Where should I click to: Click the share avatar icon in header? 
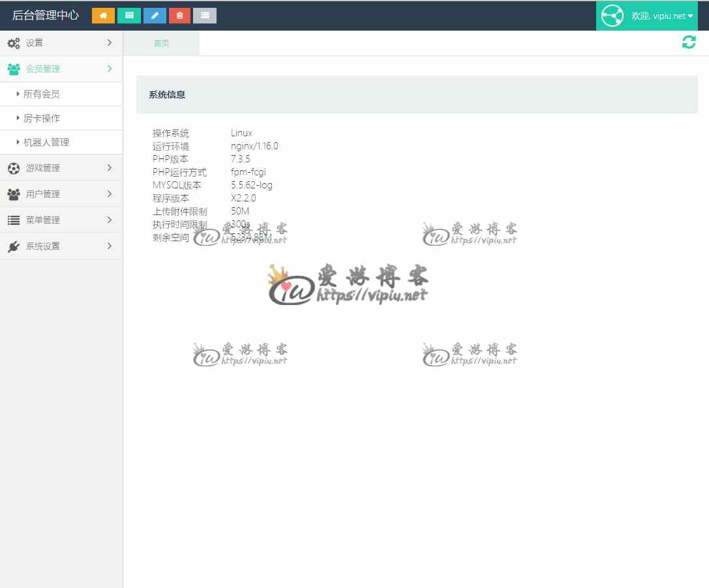[x=612, y=16]
